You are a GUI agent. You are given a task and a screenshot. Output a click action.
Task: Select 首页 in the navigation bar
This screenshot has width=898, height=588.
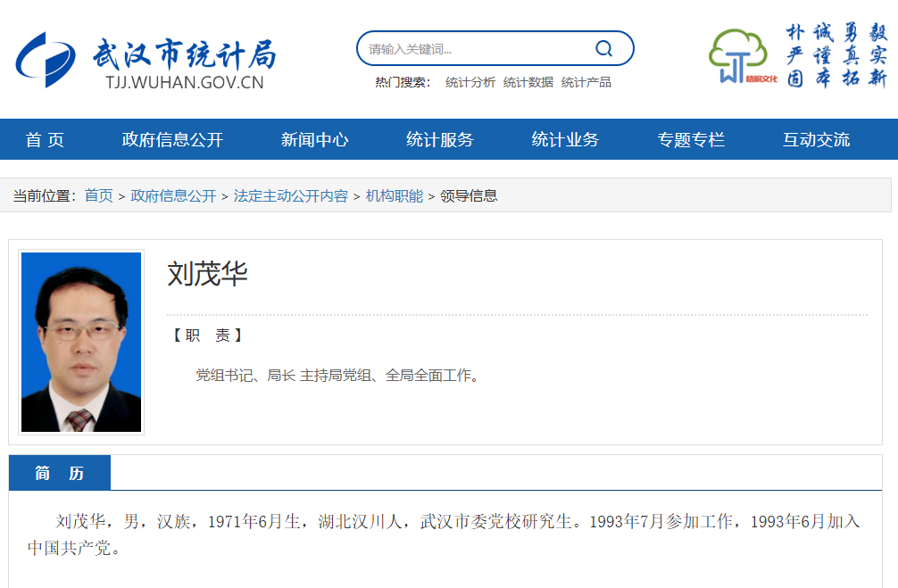(45, 139)
